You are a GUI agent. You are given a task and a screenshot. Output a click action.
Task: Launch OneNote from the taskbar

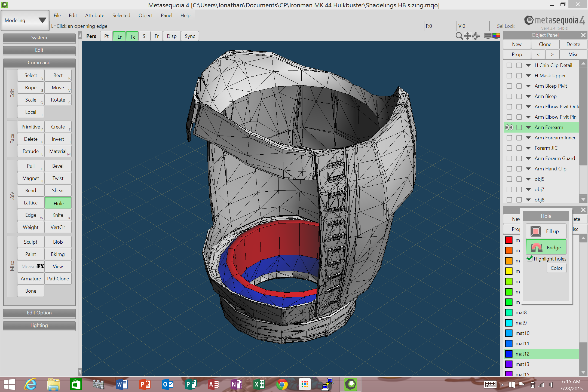click(x=236, y=384)
